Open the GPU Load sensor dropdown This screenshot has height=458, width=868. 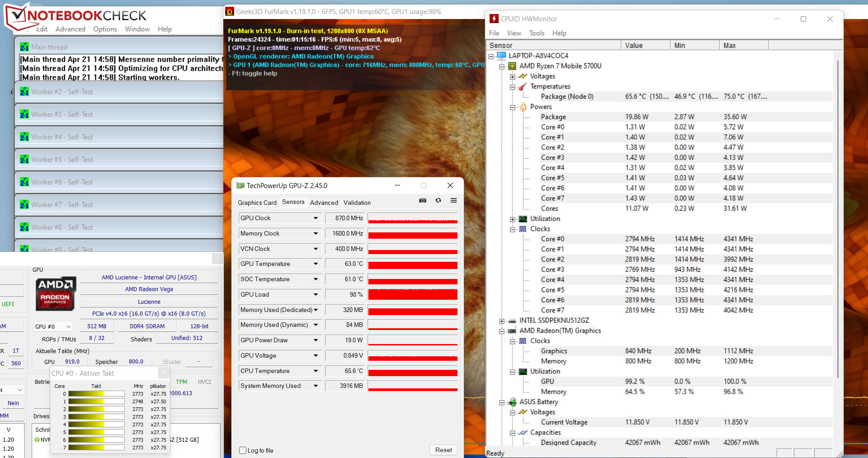[x=316, y=294]
